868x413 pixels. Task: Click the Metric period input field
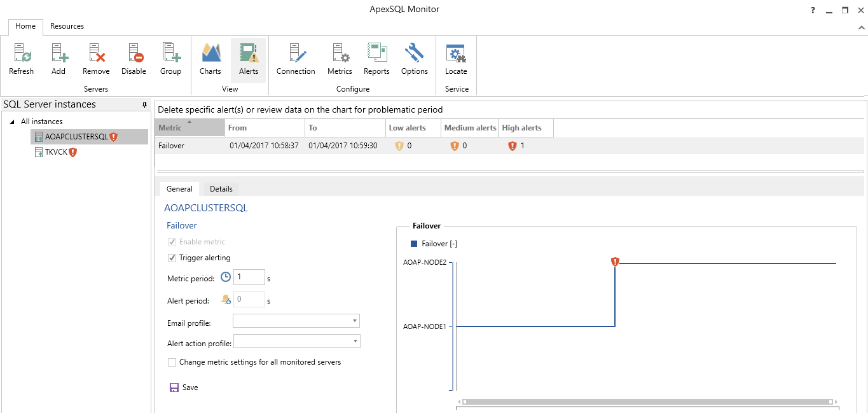point(249,277)
